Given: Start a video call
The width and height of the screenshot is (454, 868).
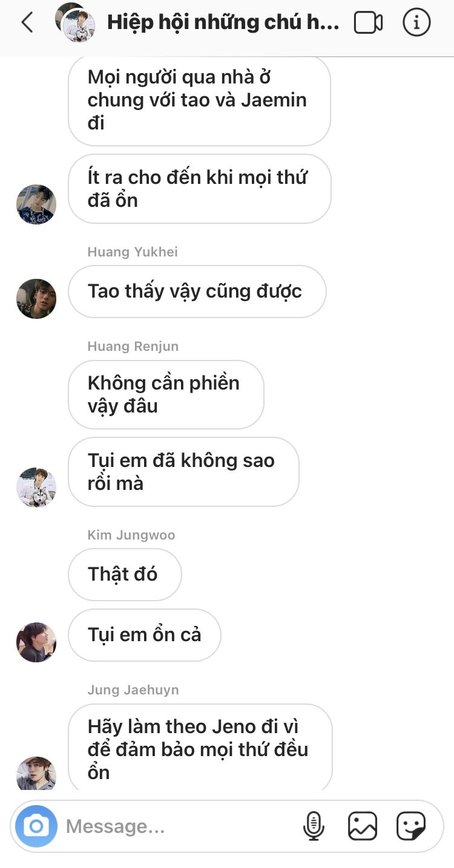Looking at the screenshot, I should click(x=369, y=23).
